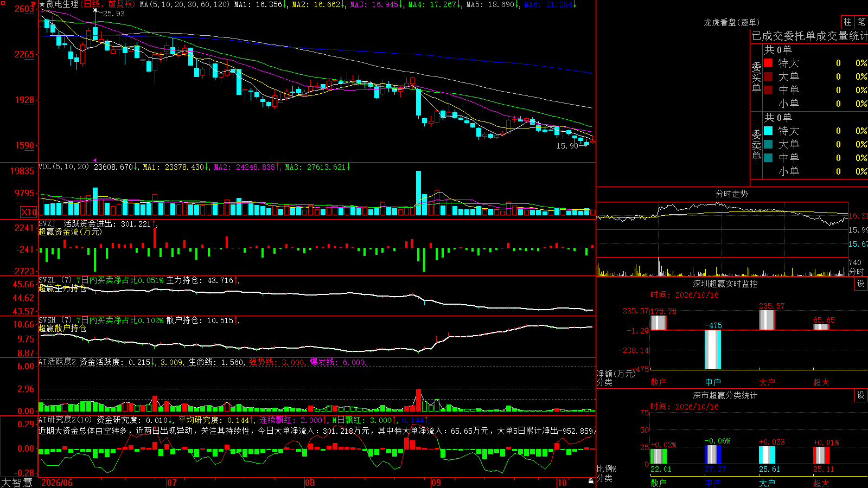The height and width of the screenshot is (488, 868).
Task: Click the 大智慧 logo in bottom-left
Action: (17, 482)
